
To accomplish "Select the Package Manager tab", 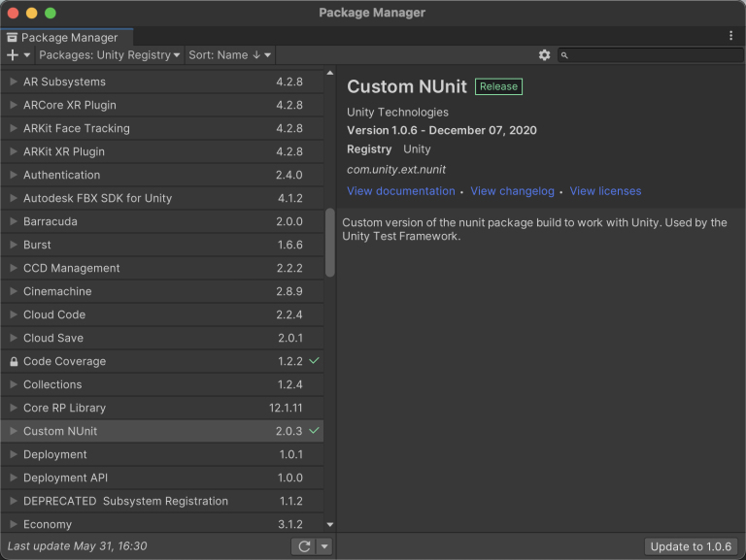I will coord(62,38).
